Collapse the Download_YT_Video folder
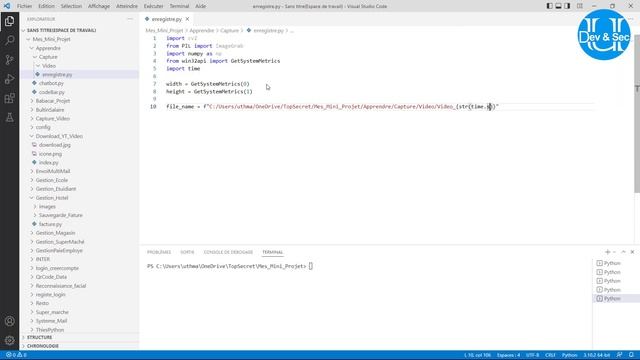Screen dimensions: 640x360 pos(59,136)
